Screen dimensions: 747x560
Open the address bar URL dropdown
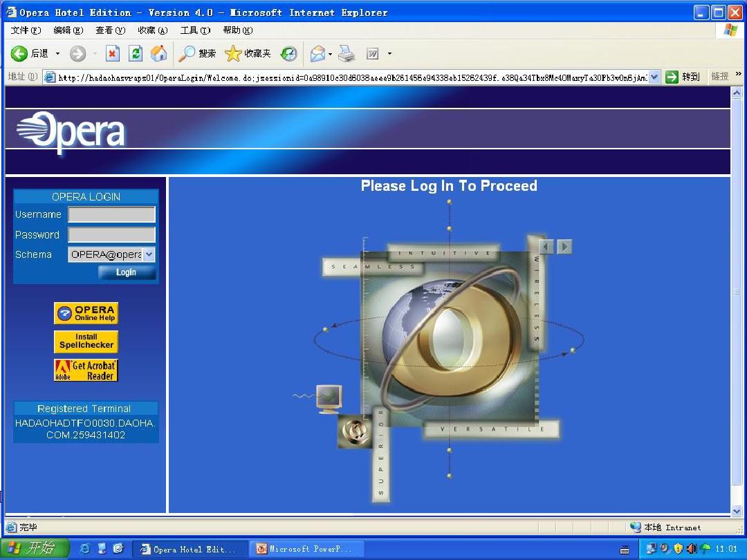pos(654,77)
